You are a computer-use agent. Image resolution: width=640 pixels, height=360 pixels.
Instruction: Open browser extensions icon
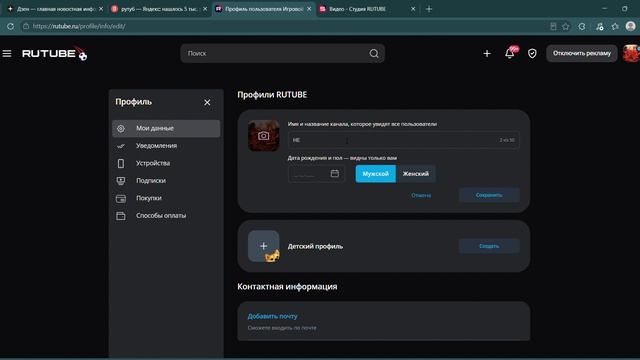point(582,26)
